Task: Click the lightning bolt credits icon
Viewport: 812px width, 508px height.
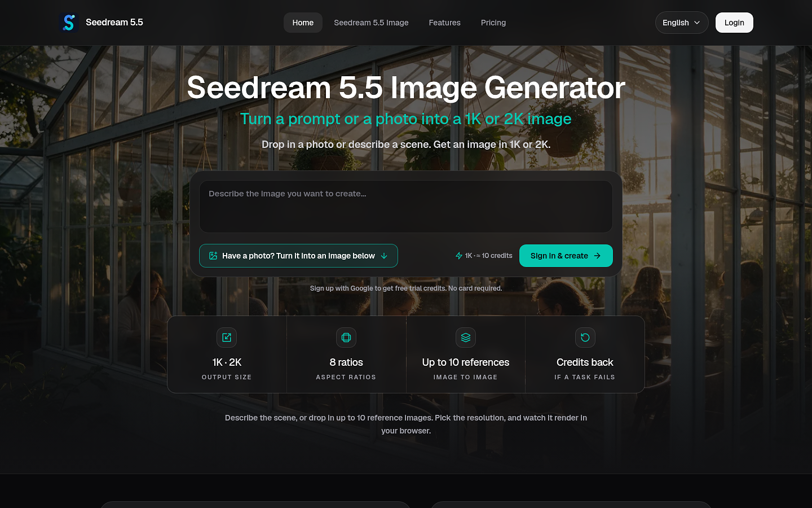Action: (x=459, y=256)
